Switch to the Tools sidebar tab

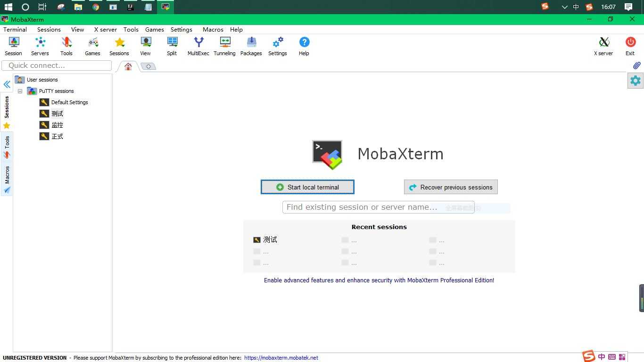[x=7, y=147]
